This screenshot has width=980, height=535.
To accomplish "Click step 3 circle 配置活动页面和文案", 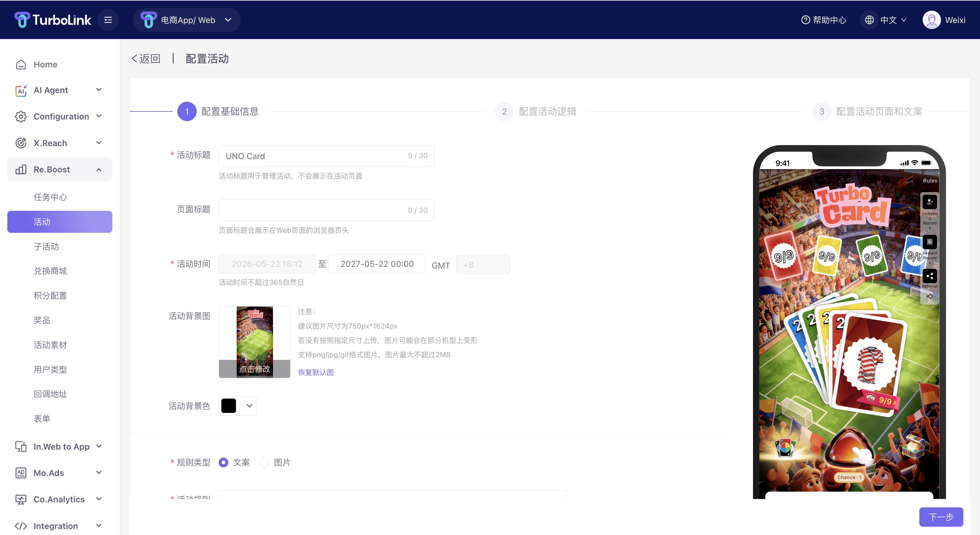I will pyautogui.click(x=822, y=111).
